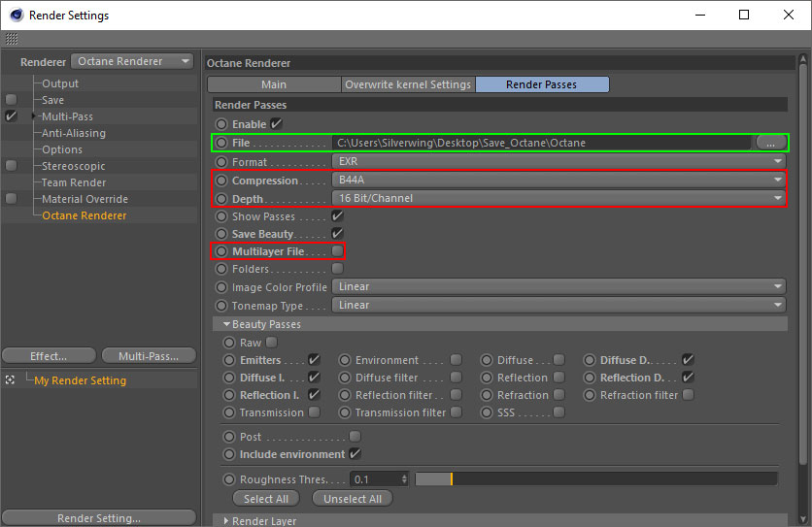812x527 pixels.
Task: Open the Renderer dropdown
Action: pos(132,61)
